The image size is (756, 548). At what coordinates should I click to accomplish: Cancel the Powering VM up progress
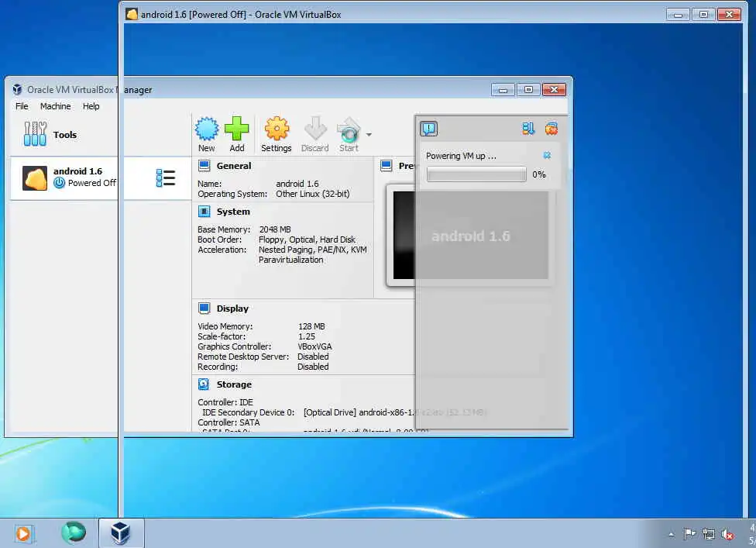click(547, 155)
